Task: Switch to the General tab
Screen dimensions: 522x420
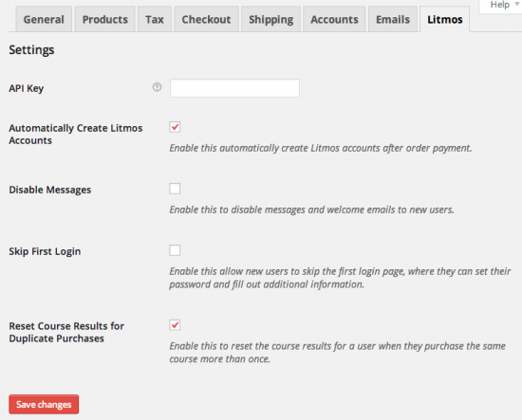Action: (44, 20)
